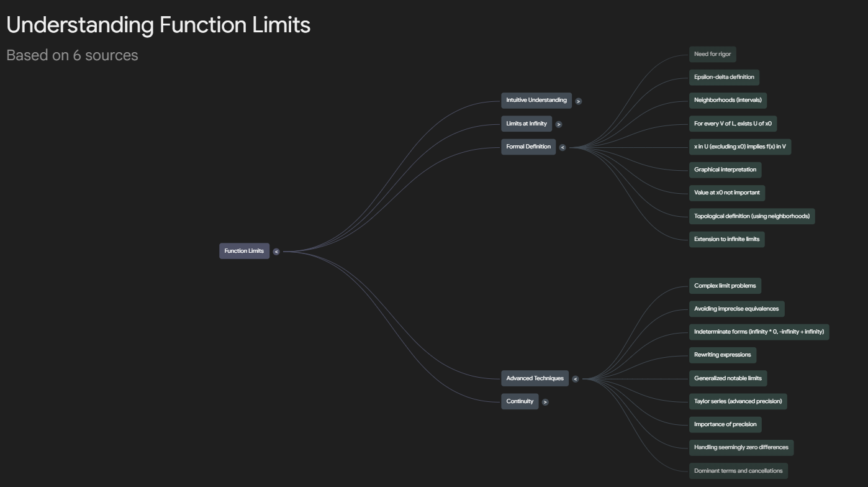
Task: Select the Value at x0 not important node
Action: (x=727, y=193)
